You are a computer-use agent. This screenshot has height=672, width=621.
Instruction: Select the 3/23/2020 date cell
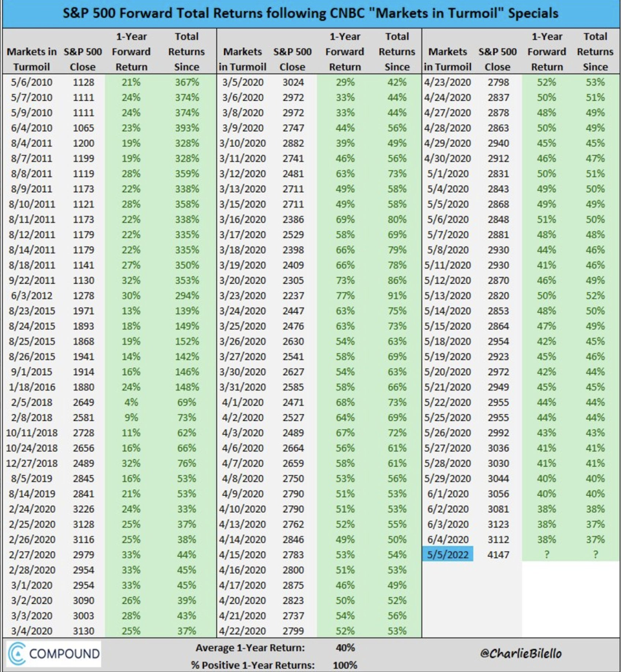(243, 296)
